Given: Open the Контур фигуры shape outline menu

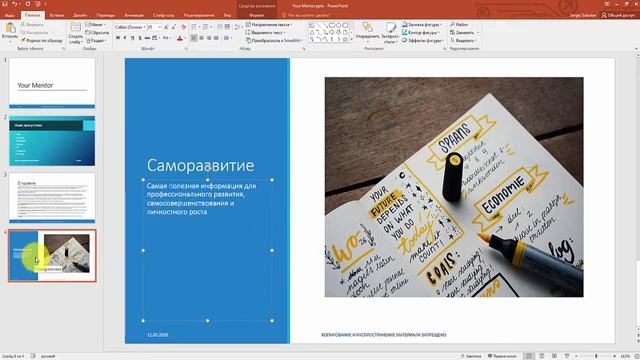Looking at the screenshot, I should pos(421,32).
